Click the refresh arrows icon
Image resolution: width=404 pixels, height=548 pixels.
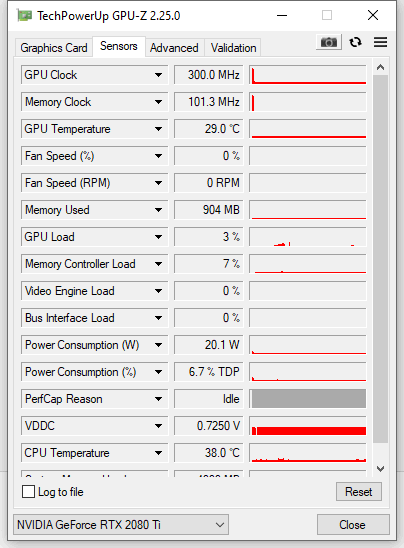(355, 42)
